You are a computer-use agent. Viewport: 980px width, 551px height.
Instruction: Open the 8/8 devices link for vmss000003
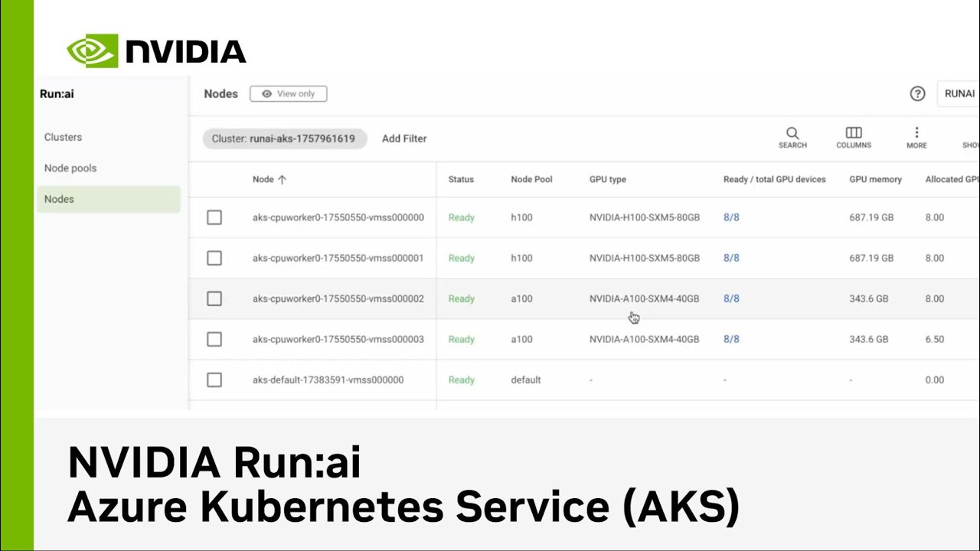click(x=731, y=339)
